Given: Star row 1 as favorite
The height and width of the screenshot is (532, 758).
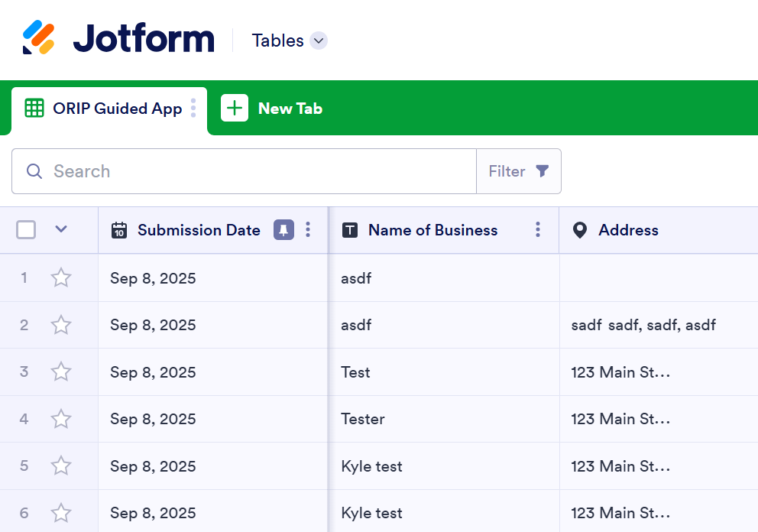Looking at the screenshot, I should click(61, 278).
